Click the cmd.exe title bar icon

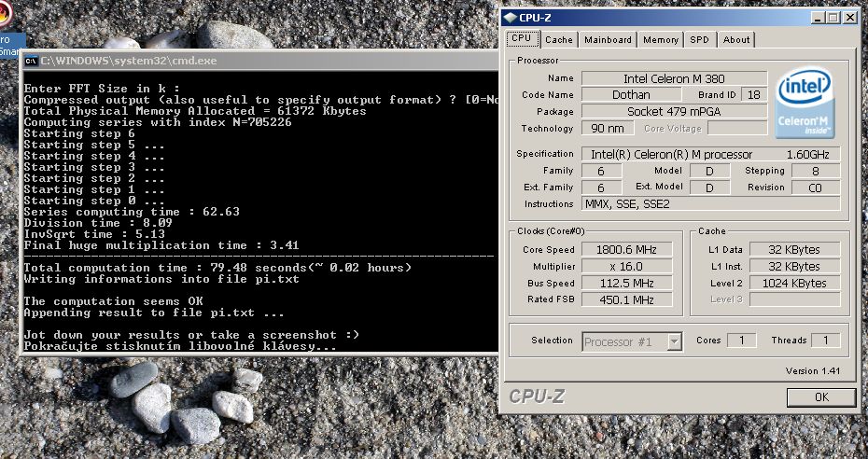tap(31, 61)
